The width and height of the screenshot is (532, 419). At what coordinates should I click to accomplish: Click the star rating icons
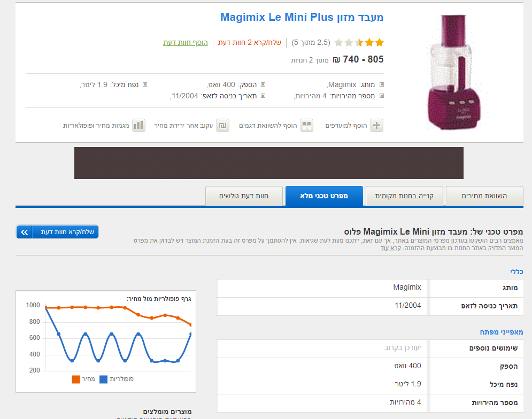359,42
